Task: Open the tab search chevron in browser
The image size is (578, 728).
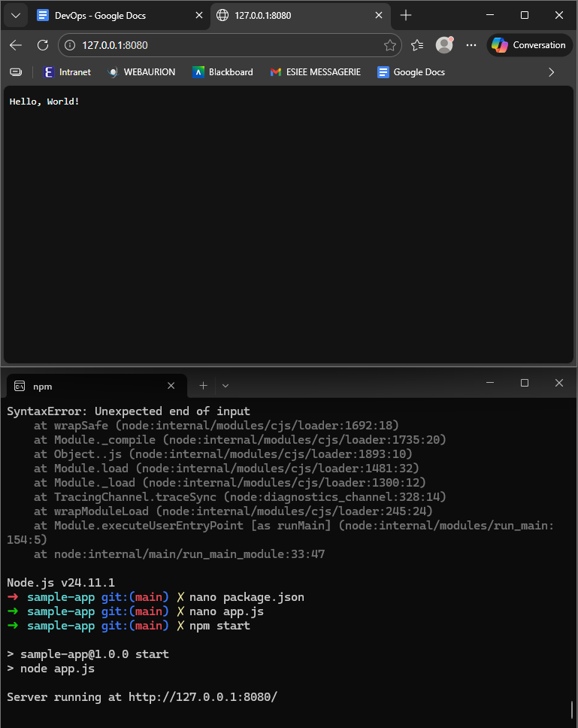Action: 16,15
